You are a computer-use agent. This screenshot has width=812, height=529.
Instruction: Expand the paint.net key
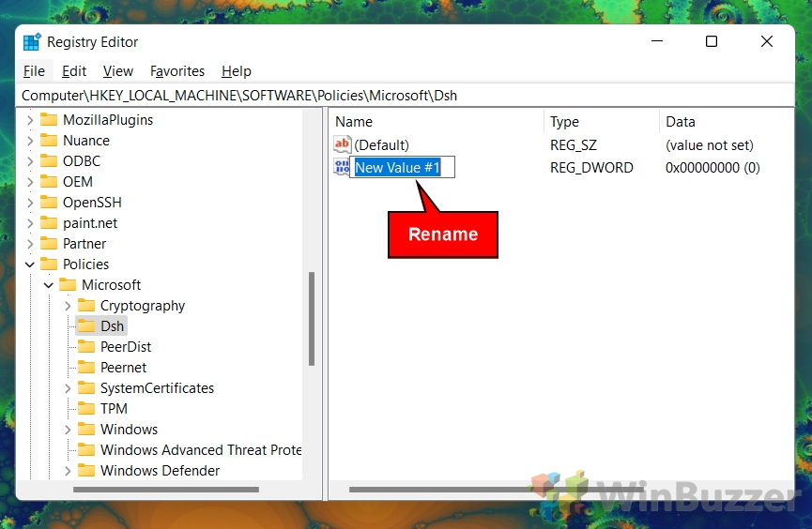[x=30, y=223]
